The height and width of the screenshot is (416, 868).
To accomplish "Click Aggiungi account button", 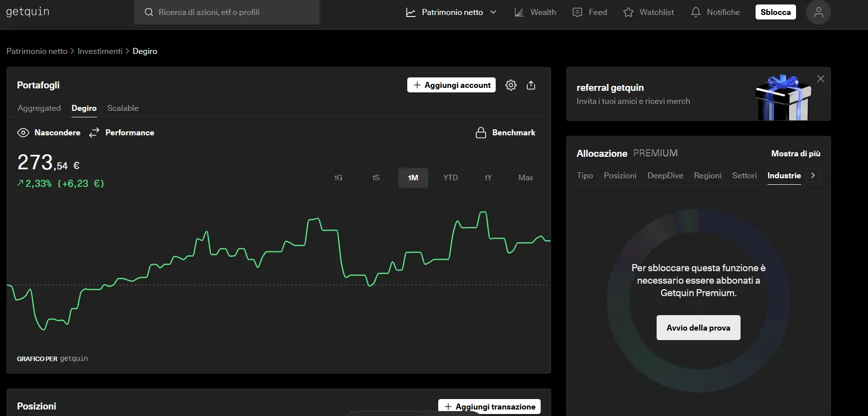I will coord(451,85).
